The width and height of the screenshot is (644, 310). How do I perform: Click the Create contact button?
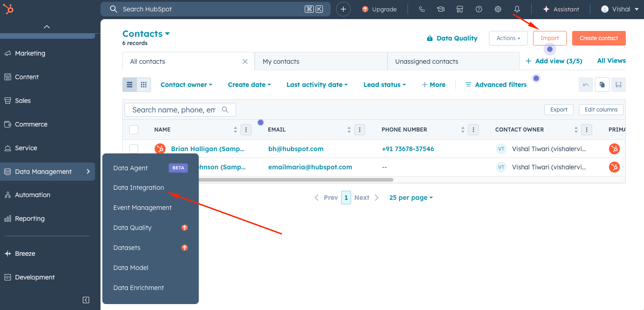click(x=599, y=38)
